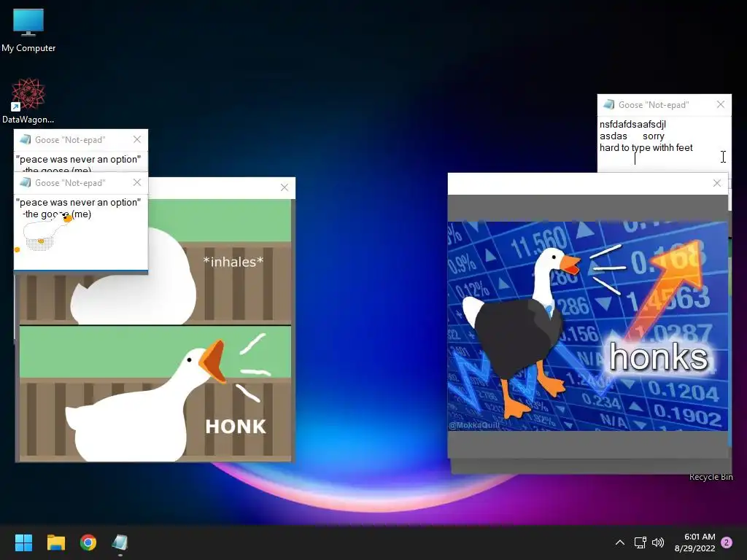Show hidden system tray icons chevron
This screenshot has height=560, width=747.
(x=620, y=542)
